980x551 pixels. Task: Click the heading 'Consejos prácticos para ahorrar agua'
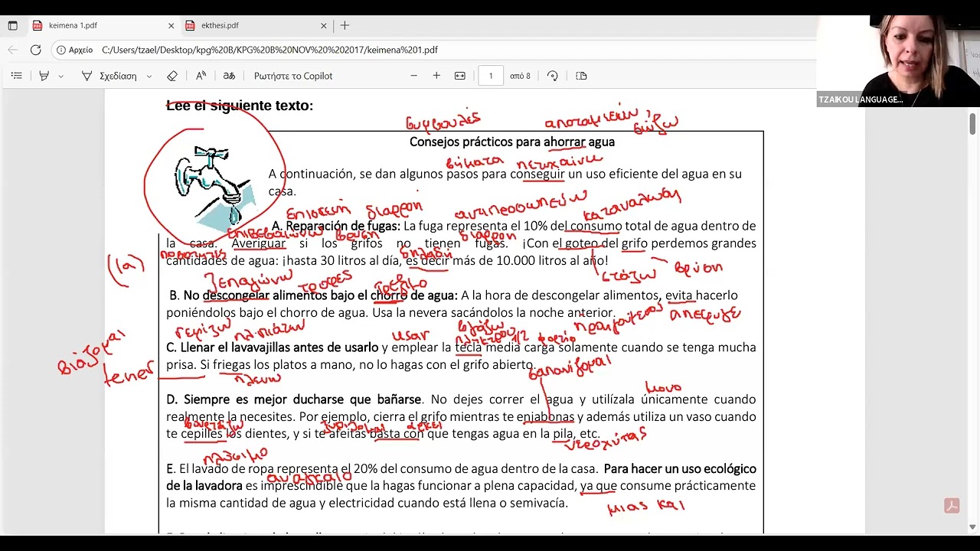click(512, 142)
